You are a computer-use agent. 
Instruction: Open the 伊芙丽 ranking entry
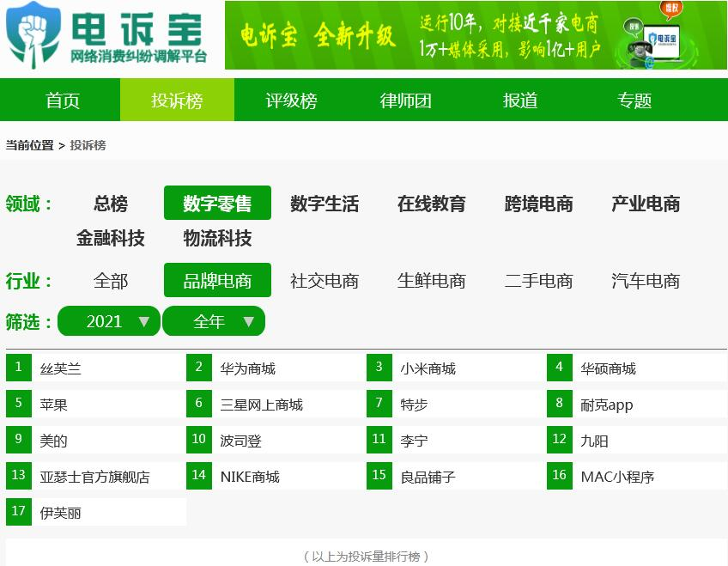[96, 512]
